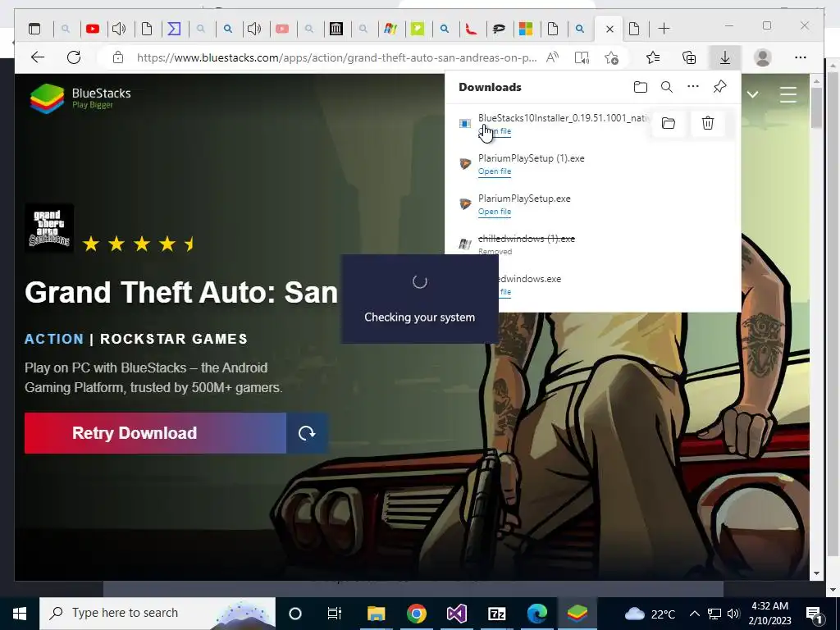Click the page scroll-down arrow
The image size is (840, 630).
[x=816, y=573]
